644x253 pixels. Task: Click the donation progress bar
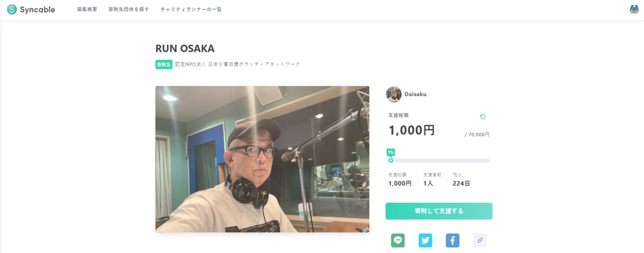click(439, 160)
